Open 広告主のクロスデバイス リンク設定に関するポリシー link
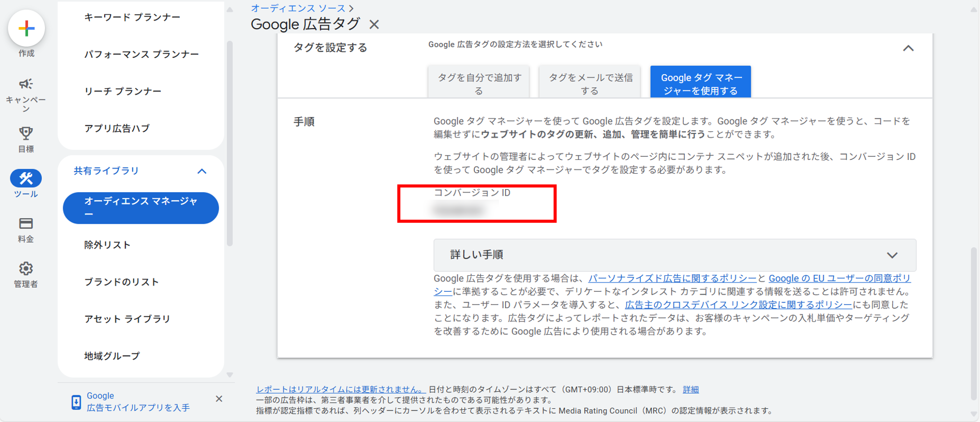Image resolution: width=980 pixels, height=422 pixels. tap(738, 305)
